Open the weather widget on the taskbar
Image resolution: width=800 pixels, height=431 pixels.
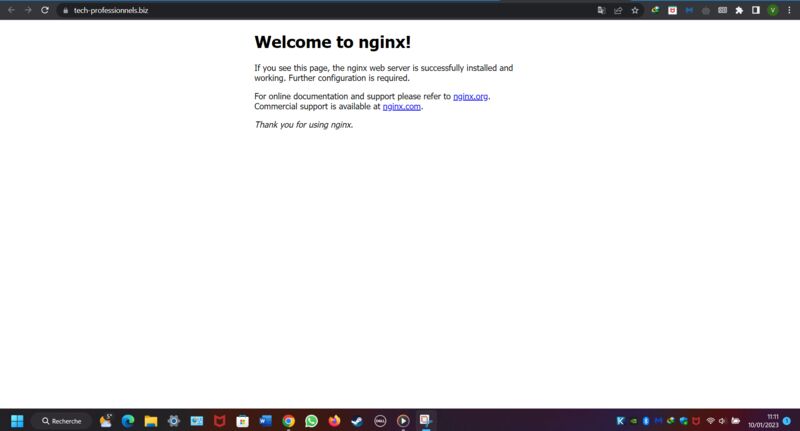coord(106,421)
